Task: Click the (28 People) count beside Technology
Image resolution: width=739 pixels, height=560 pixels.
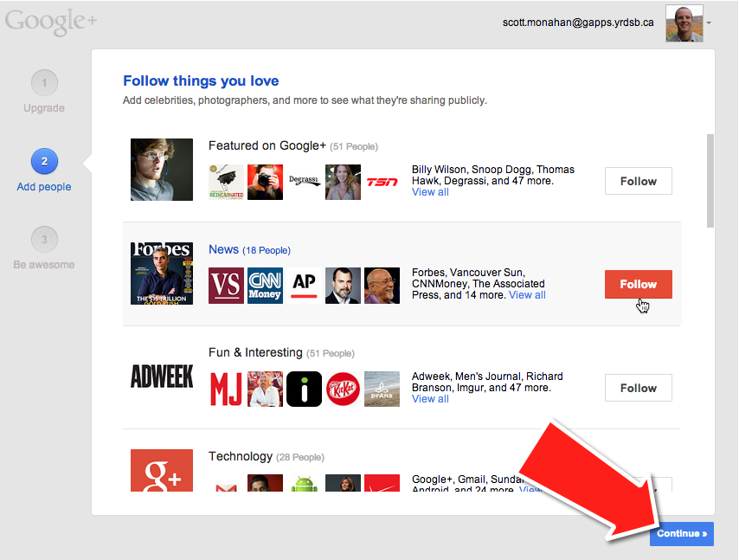Action: pos(300,457)
